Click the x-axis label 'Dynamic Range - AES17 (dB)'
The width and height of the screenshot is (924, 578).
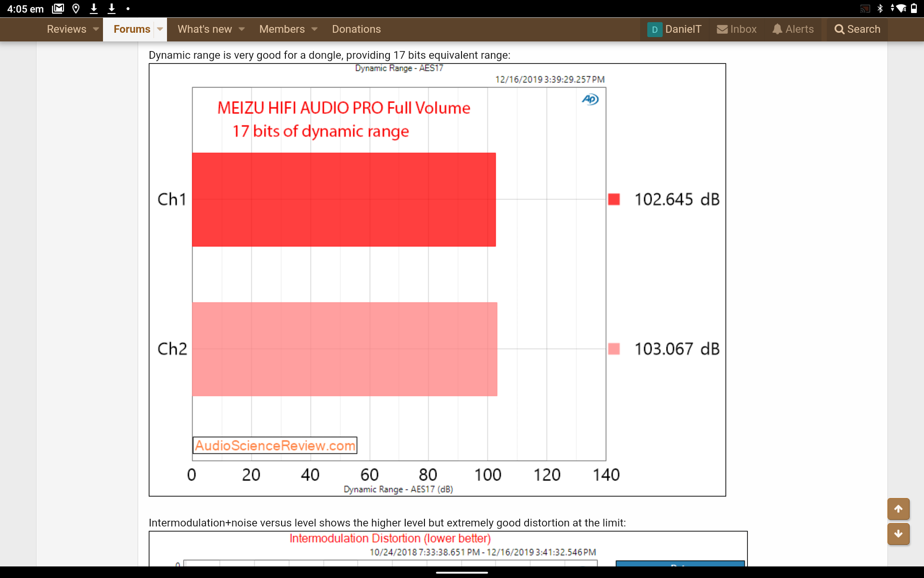(x=398, y=489)
